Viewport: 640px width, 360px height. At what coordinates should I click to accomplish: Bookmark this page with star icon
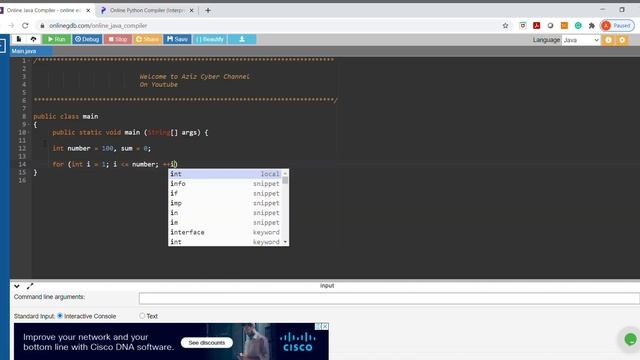505,26
